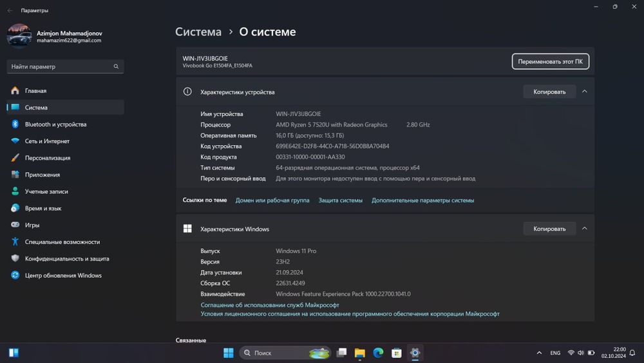The image size is (644, 363).
Task: Open Защита системы link
Action: click(341, 201)
